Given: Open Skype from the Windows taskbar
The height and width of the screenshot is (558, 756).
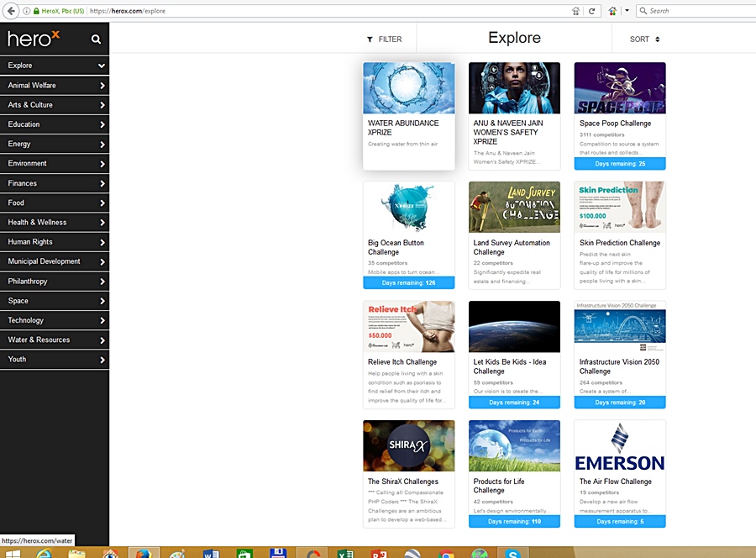Looking at the screenshot, I should (512, 553).
